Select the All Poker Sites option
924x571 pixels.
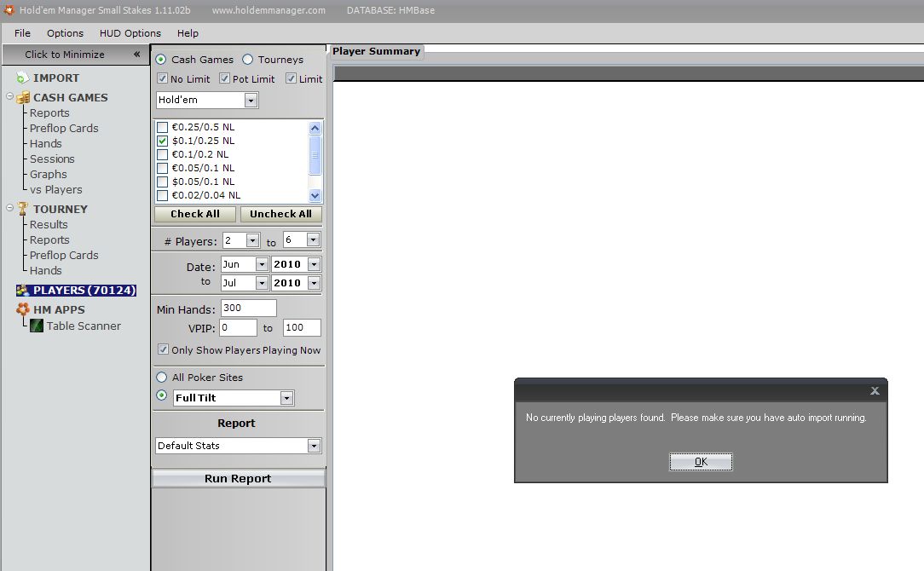click(x=162, y=377)
